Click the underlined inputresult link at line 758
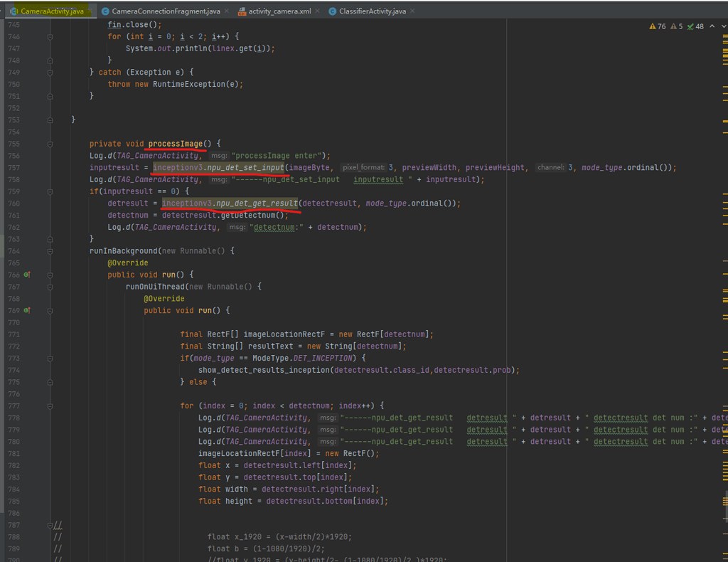728x562 pixels. [x=378, y=179]
